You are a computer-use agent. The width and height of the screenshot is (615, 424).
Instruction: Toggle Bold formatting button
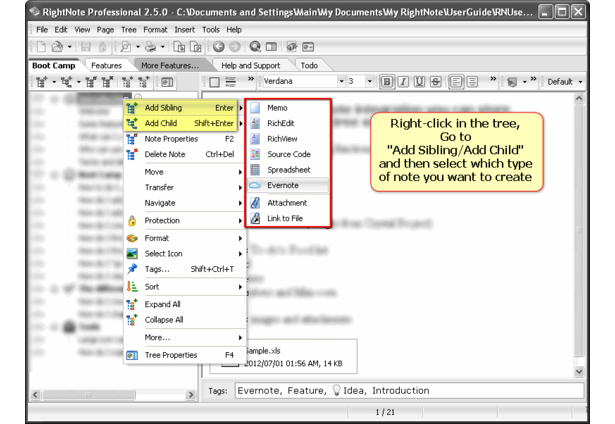point(387,82)
